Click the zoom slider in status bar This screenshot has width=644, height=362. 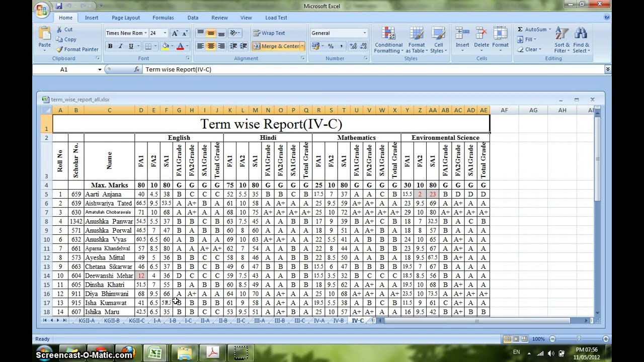coord(579,339)
